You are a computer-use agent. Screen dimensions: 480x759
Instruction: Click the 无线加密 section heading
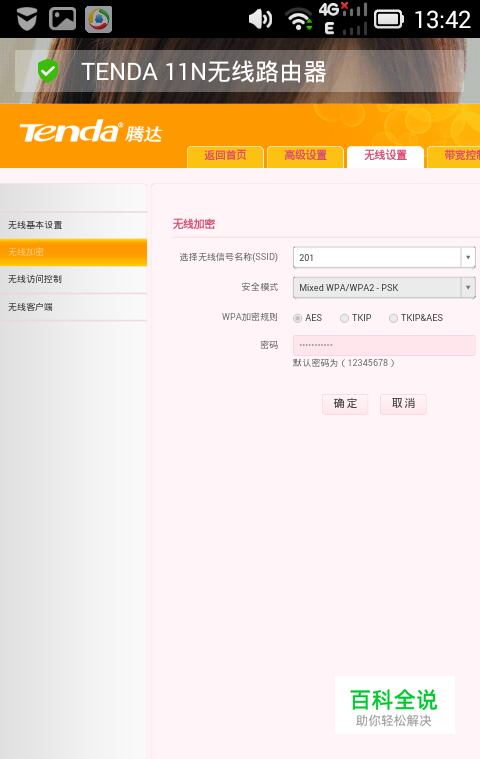[194, 224]
